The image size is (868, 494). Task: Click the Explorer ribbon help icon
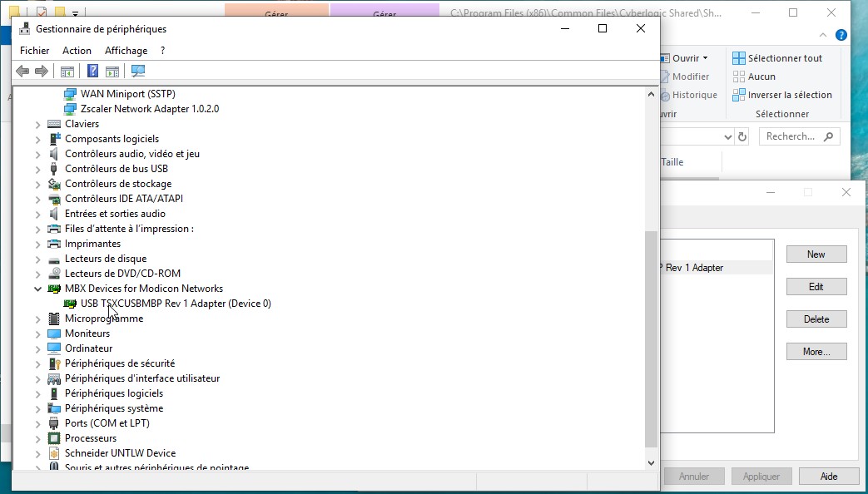click(x=841, y=36)
